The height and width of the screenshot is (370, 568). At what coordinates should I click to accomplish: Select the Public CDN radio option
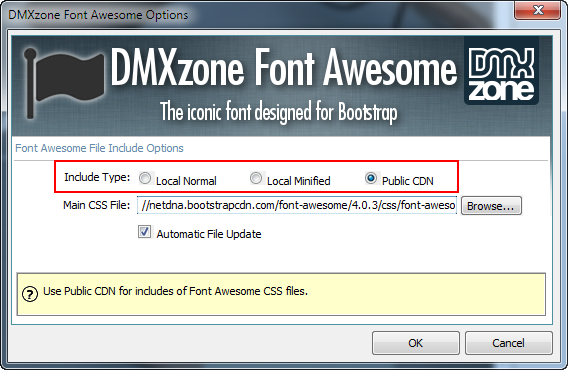[371, 178]
